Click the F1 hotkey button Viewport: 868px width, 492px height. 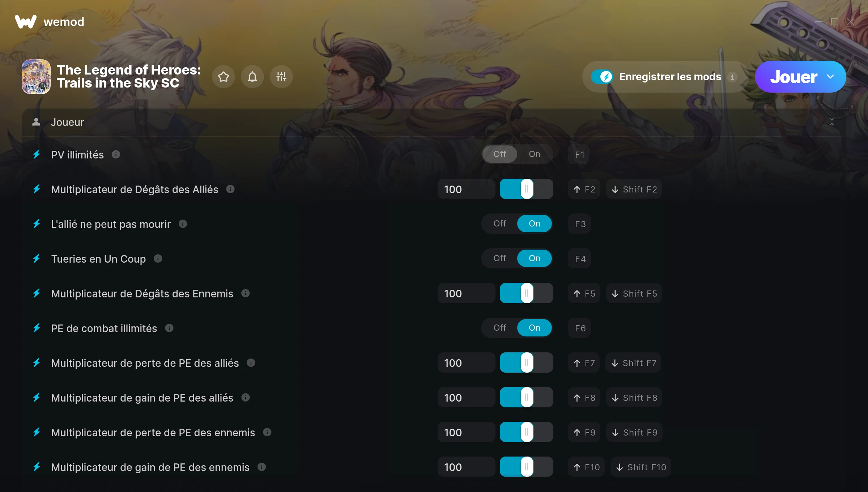click(579, 154)
